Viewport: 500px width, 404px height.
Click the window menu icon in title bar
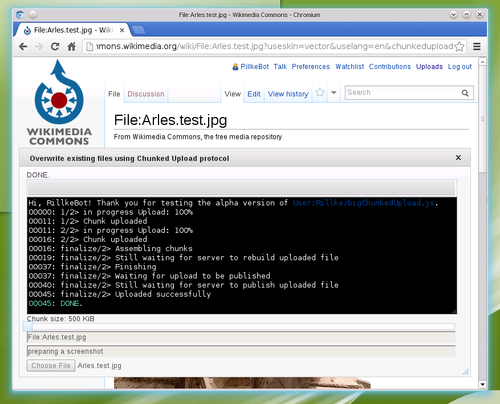[20, 15]
